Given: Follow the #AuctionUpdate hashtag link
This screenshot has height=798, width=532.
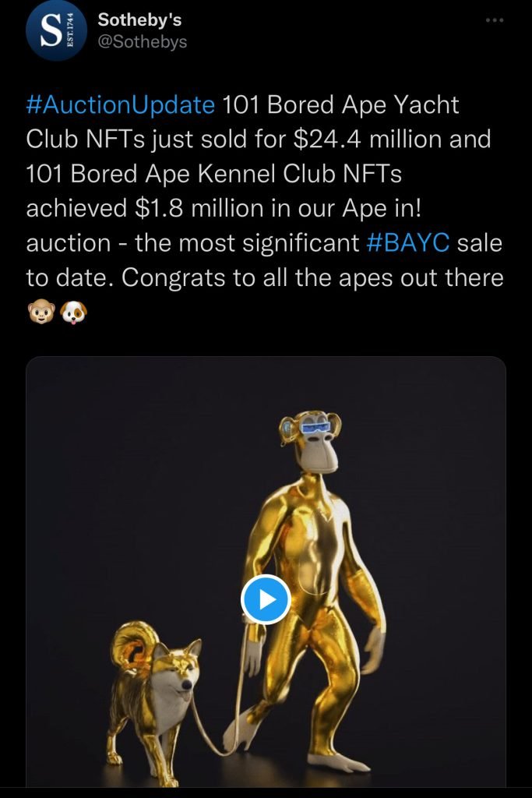Looking at the screenshot, I should tap(121, 105).
